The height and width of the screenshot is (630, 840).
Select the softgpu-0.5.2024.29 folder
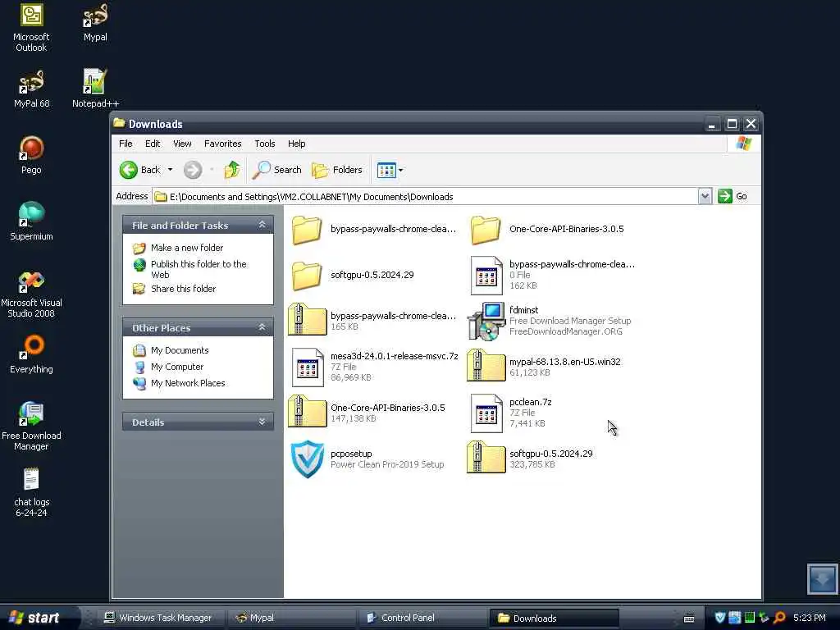354,276
